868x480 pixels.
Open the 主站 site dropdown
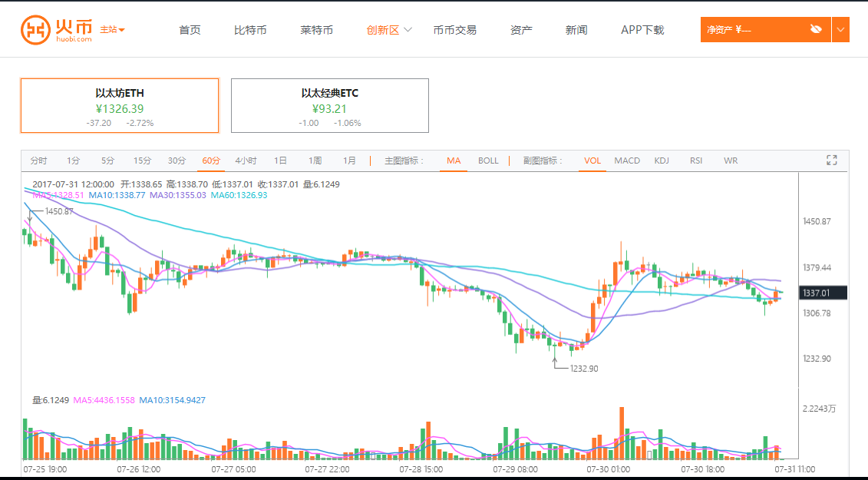point(112,30)
